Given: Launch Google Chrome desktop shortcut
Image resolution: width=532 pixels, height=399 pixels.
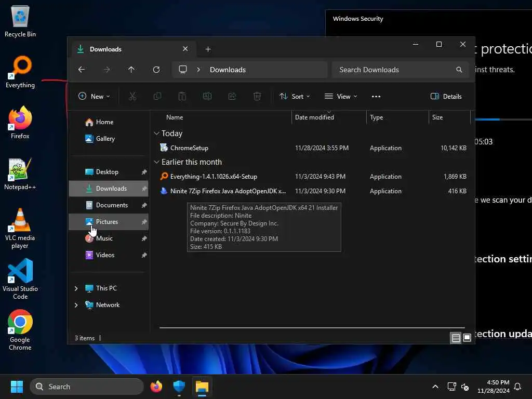Looking at the screenshot, I should (x=20, y=330).
